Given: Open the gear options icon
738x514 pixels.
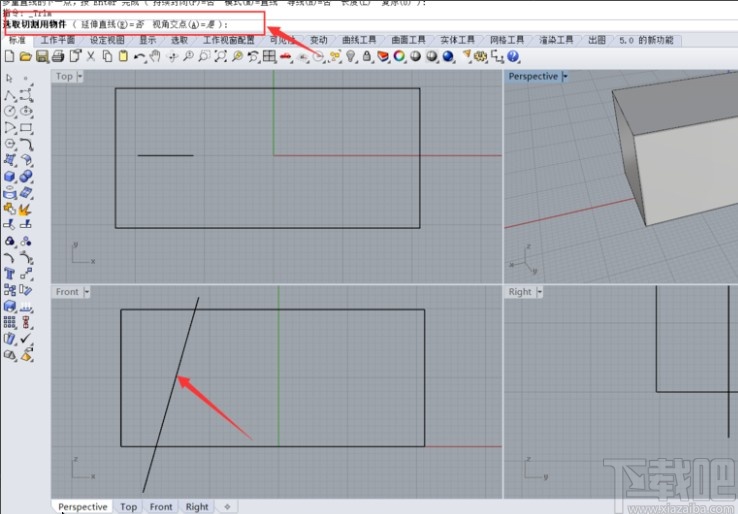Looking at the screenshot, I should coord(481,57).
